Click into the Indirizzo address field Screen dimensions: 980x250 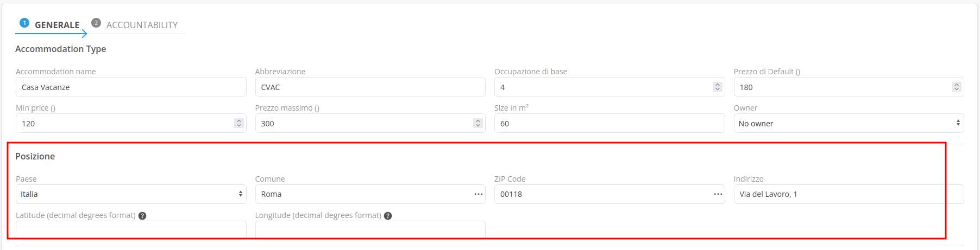pos(847,194)
